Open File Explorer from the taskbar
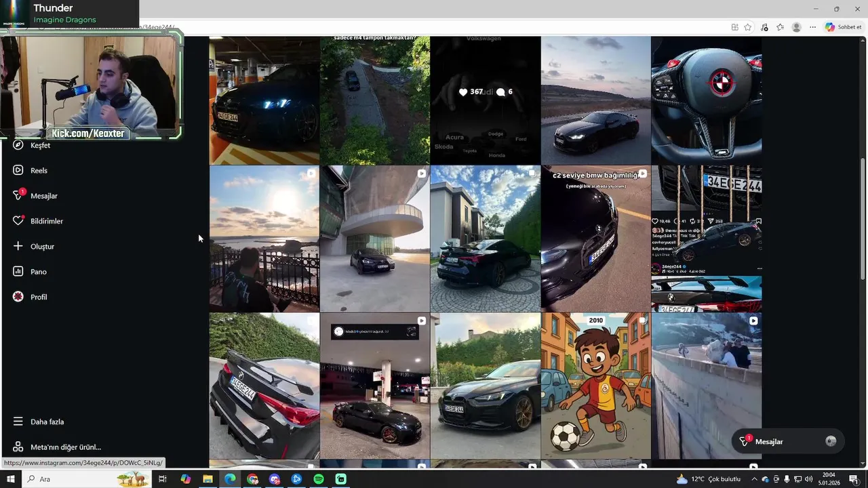 coord(208,479)
